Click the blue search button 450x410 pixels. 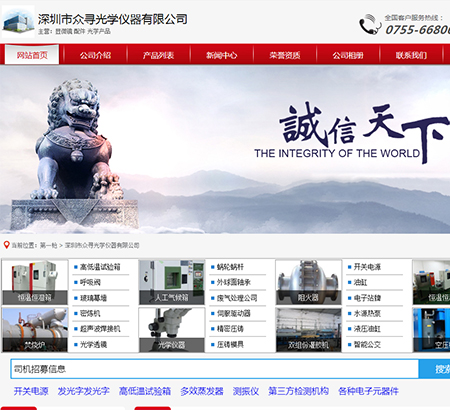434,369
